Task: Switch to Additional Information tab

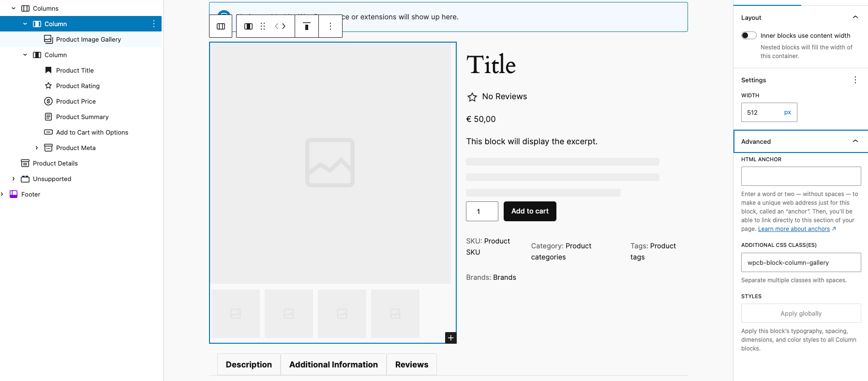Action: click(333, 365)
